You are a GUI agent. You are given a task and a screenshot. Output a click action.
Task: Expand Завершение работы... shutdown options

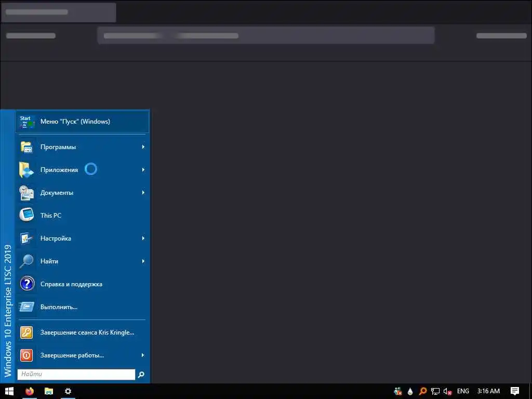[82, 355]
